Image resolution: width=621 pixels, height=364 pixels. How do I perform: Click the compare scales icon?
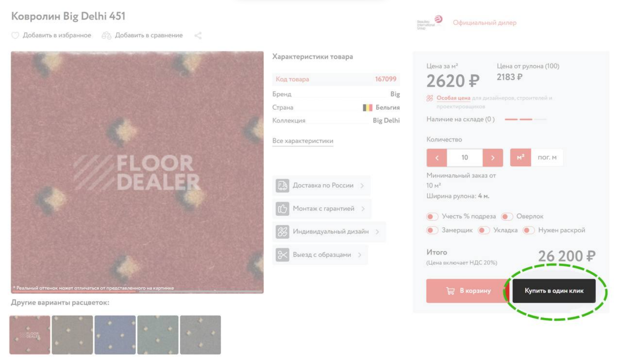(107, 35)
